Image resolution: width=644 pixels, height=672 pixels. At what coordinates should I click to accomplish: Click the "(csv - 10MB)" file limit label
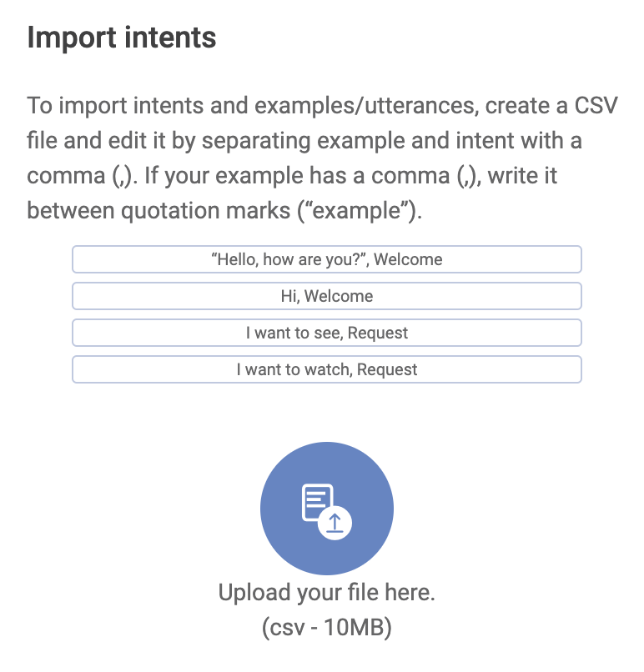click(x=326, y=628)
